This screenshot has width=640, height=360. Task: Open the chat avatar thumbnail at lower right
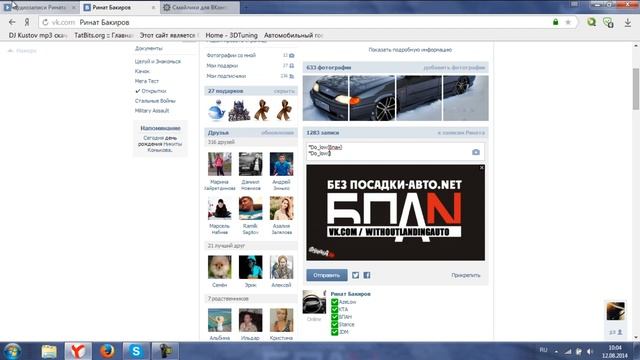pyautogui.click(x=616, y=311)
